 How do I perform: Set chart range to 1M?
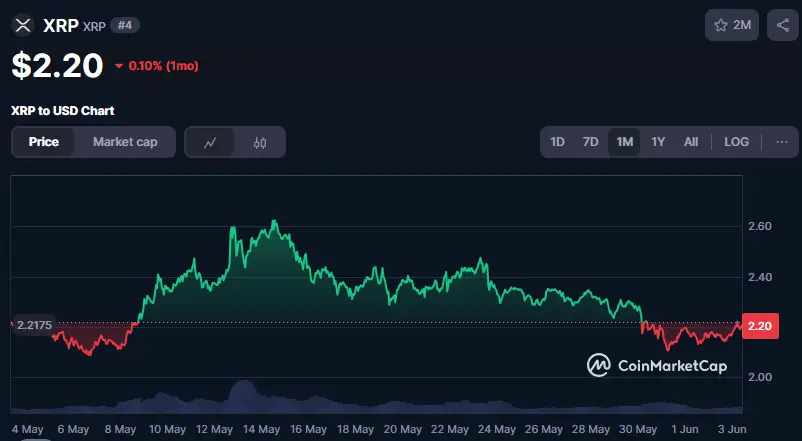625,142
